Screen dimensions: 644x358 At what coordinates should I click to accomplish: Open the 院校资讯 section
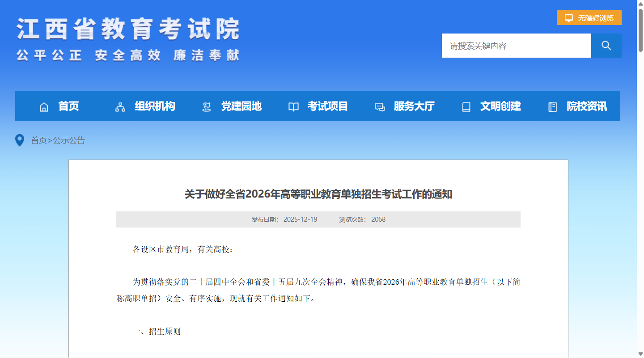(587, 106)
